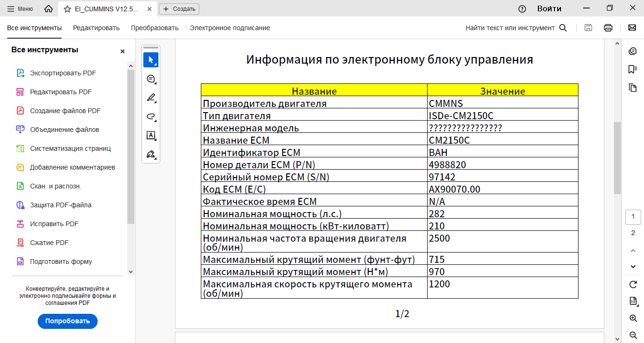Choose the highlighter pen tool
This screenshot has height=343, width=644.
tap(151, 98)
